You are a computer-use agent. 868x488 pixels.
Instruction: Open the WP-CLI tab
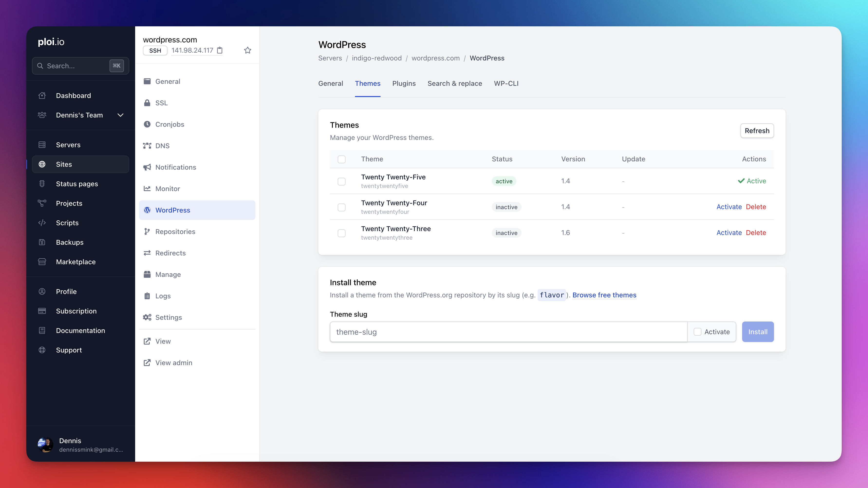506,83
